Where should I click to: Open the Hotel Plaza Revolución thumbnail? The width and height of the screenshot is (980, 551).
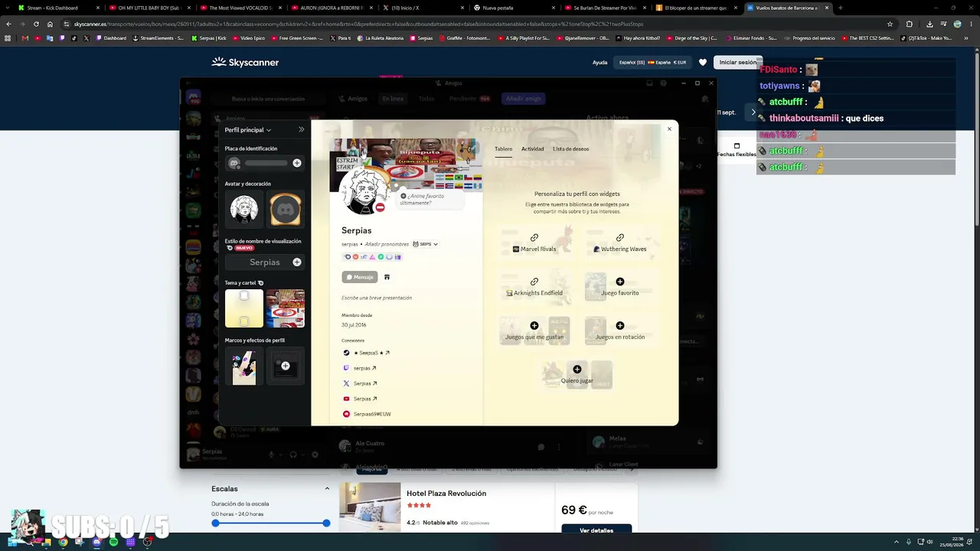pos(370,507)
